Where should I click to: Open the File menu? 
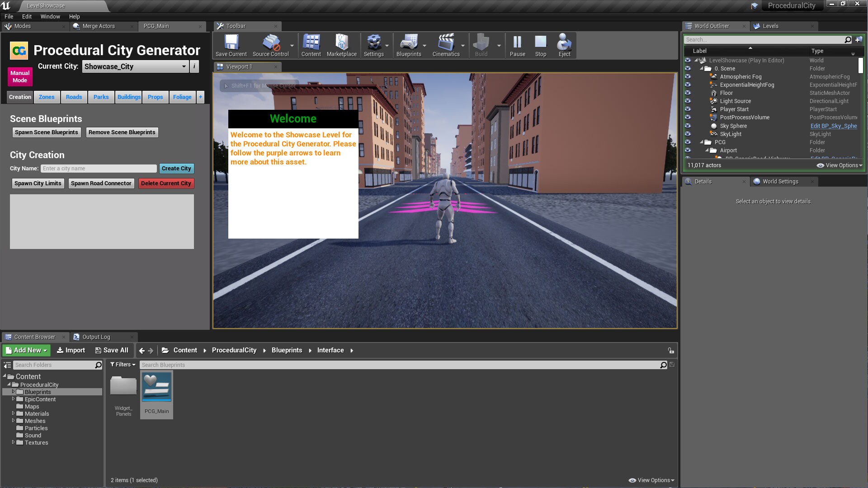(x=9, y=17)
